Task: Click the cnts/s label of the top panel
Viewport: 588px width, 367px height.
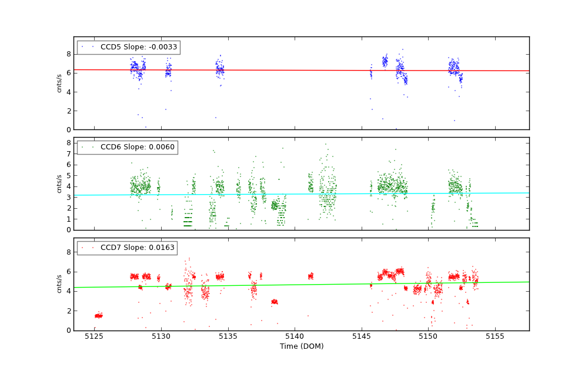Action: pyautogui.click(x=59, y=83)
